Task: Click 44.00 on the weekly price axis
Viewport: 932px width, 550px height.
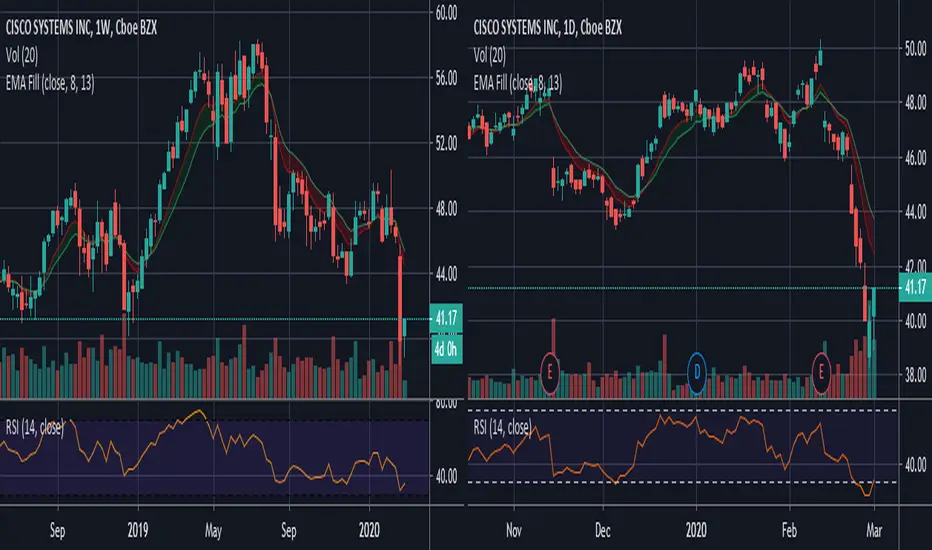Action: click(x=446, y=274)
